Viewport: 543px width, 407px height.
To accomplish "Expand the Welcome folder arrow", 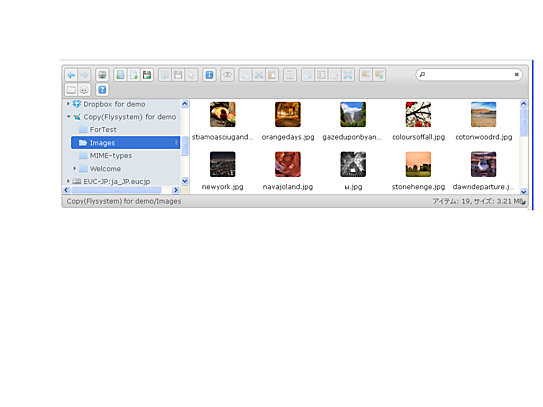I will [74, 168].
